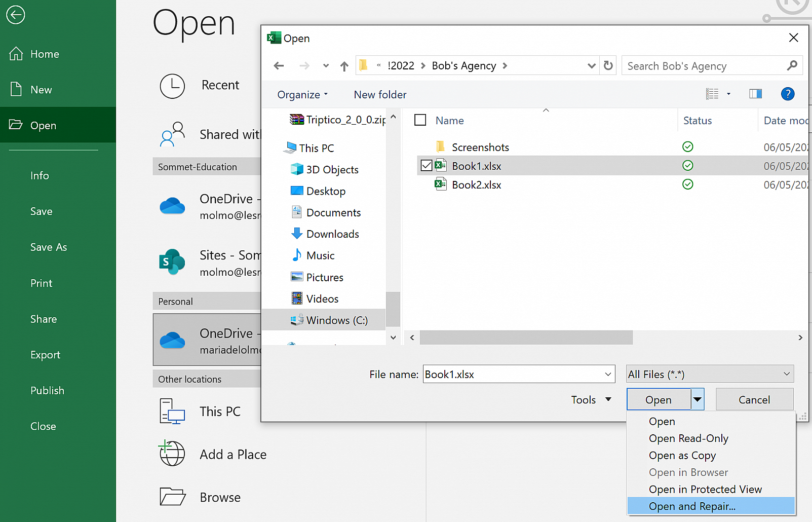
Task: Select Open and Repair option
Action: tap(711, 506)
